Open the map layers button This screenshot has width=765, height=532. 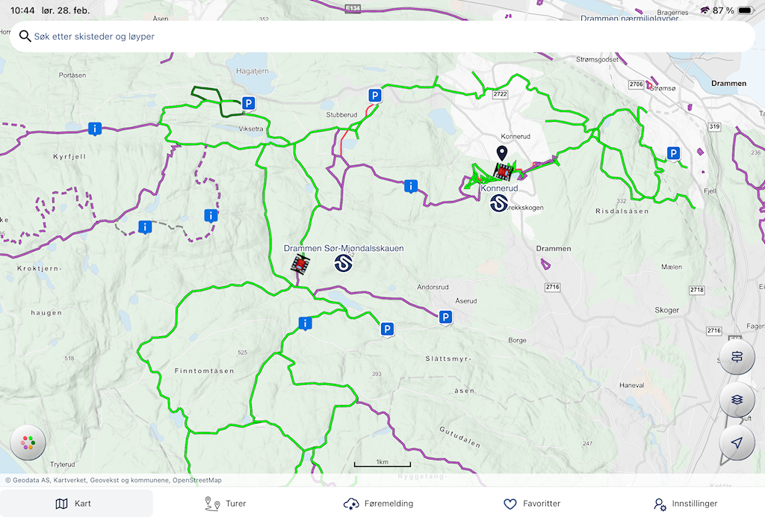point(737,400)
